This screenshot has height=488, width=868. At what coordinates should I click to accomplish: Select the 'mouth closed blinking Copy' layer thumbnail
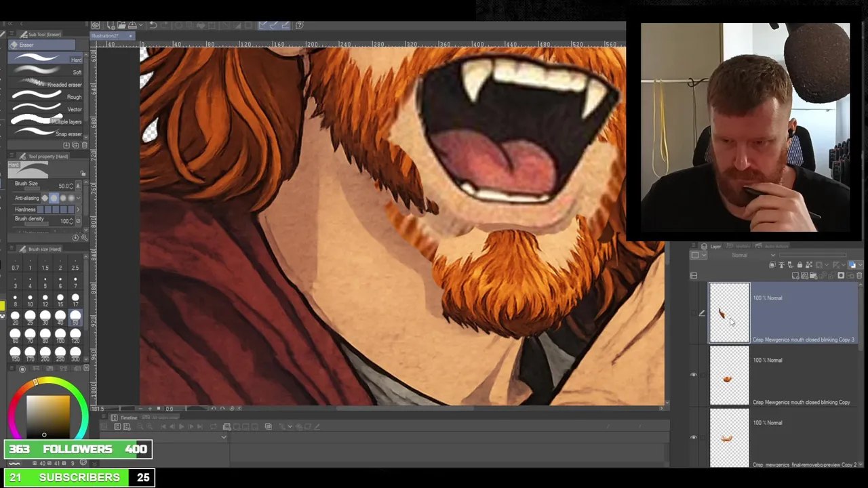tap(729, 375)
